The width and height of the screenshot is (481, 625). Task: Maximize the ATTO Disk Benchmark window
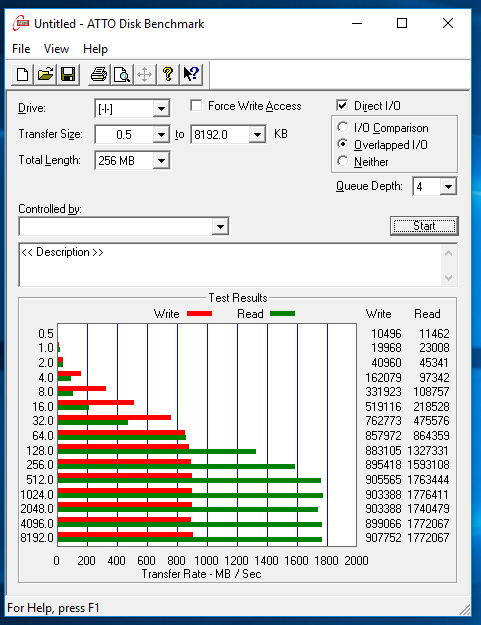click(x=402, y=23)
